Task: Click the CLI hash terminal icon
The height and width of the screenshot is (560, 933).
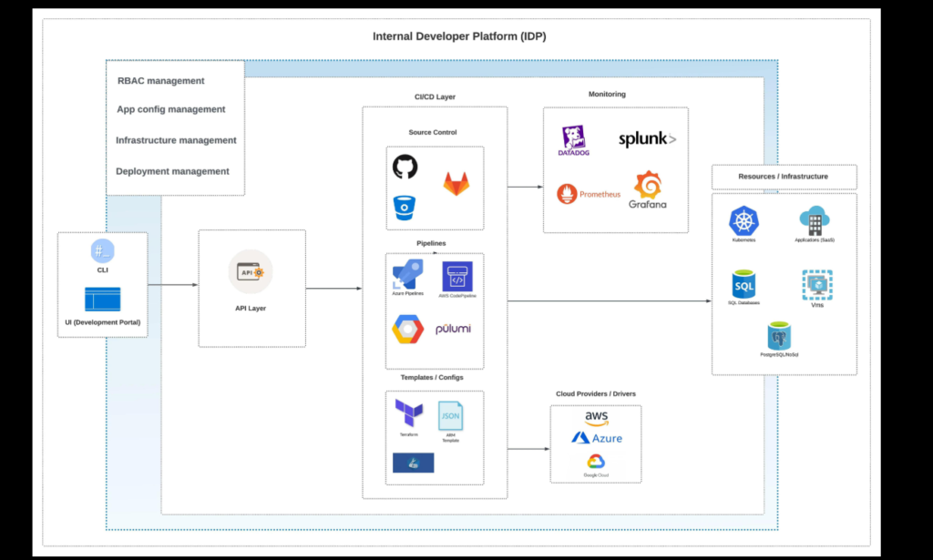Action: click(x=102, y=251)
